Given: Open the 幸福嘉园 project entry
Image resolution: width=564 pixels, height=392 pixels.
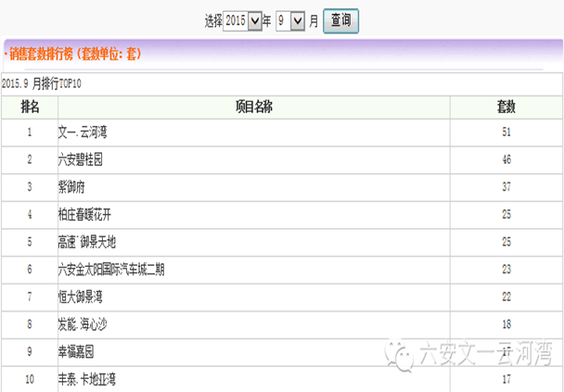Looking at the screenshot, I should click(x=76, y=351).
